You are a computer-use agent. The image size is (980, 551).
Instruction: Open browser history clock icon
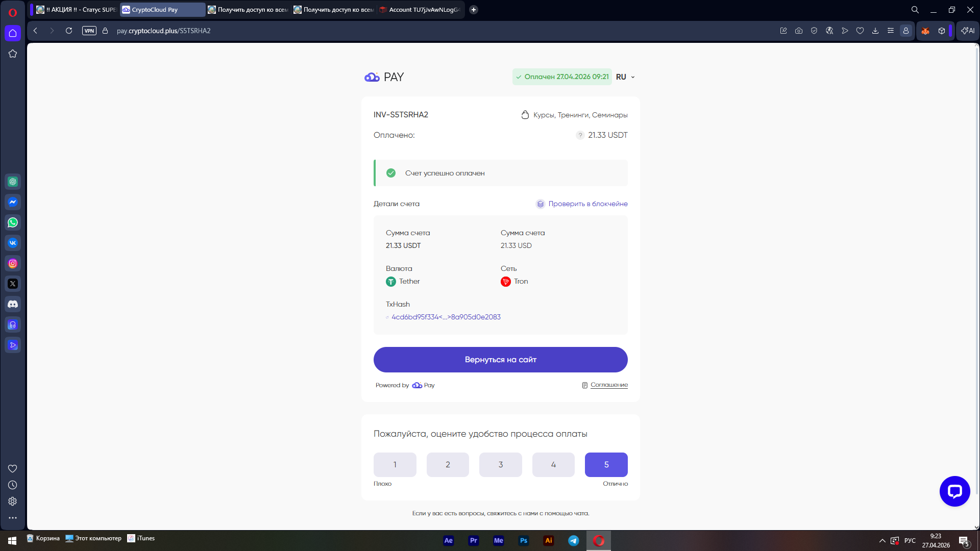point(13,485)
